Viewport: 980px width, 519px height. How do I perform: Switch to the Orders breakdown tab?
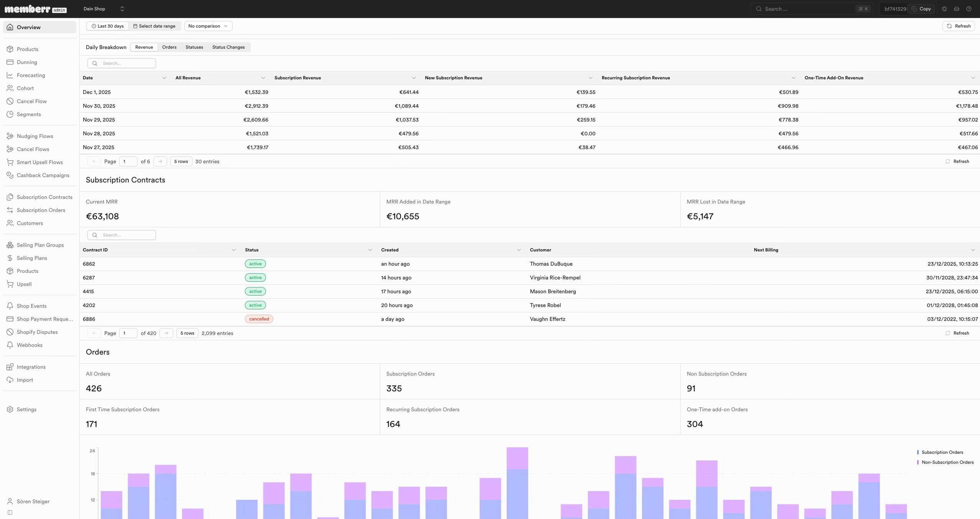[x=169, y=47]
